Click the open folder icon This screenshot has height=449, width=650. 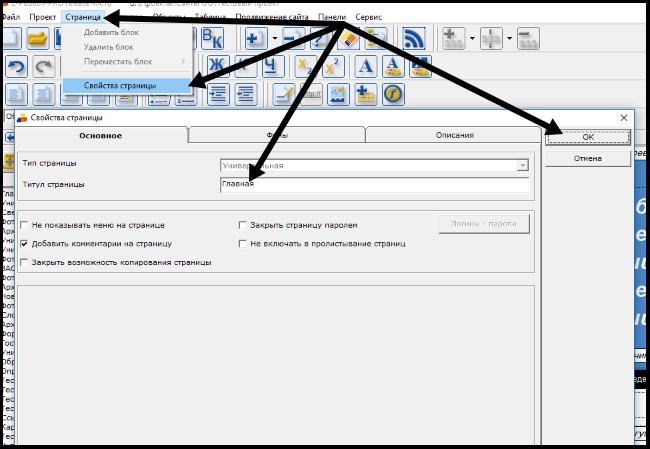tap(39, 39)
